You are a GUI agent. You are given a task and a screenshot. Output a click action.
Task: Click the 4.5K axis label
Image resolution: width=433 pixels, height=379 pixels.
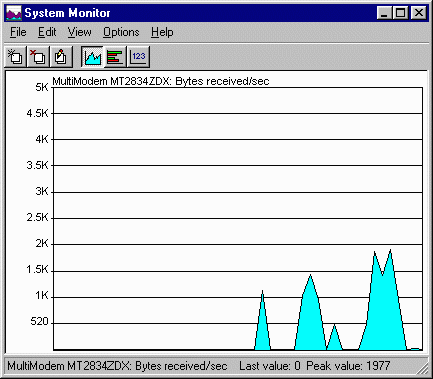(37, 114)
